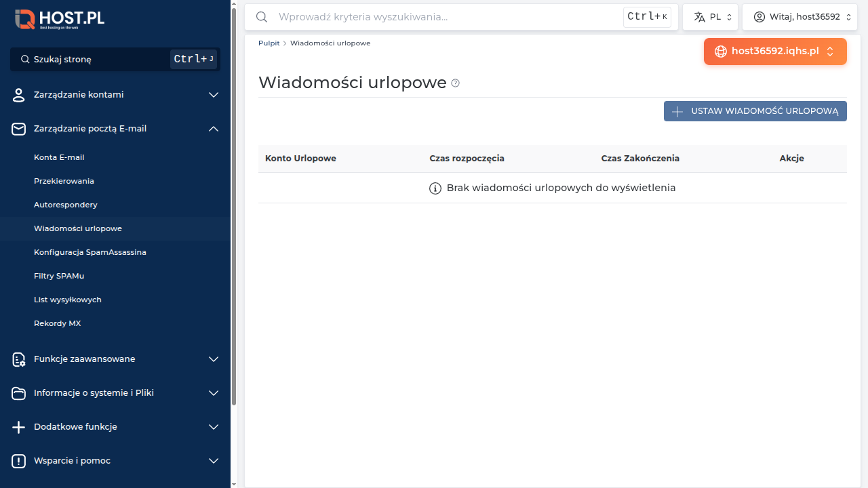Click the Konto Urlopowe column header
The height and width of the screenshot is (488, 868).
300,159
